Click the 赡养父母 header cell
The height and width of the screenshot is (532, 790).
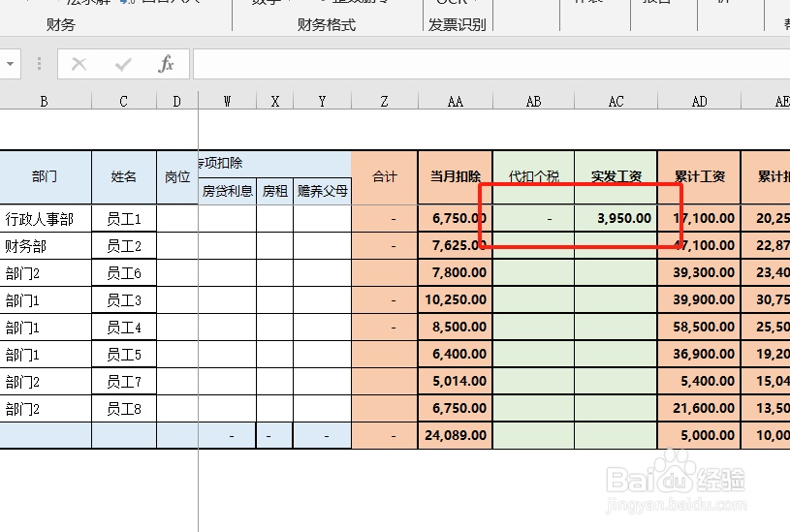[322, 191]
